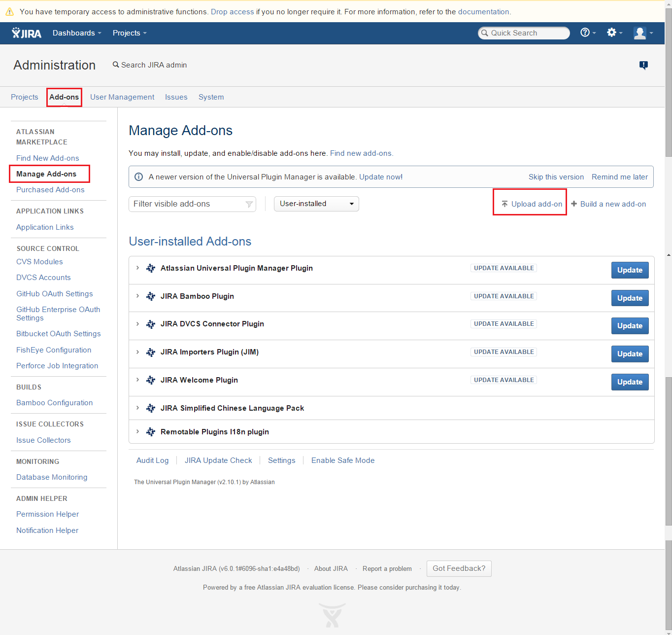Open the help question mark menu

tap(588, 33)
